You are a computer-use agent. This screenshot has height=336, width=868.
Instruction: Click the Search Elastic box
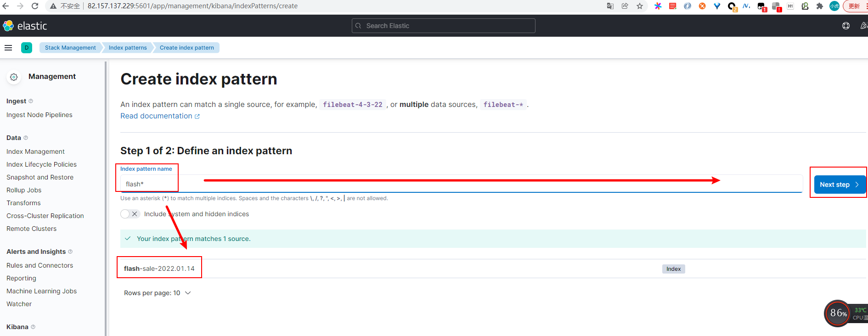pyautogui.click(x=444, y=26)
